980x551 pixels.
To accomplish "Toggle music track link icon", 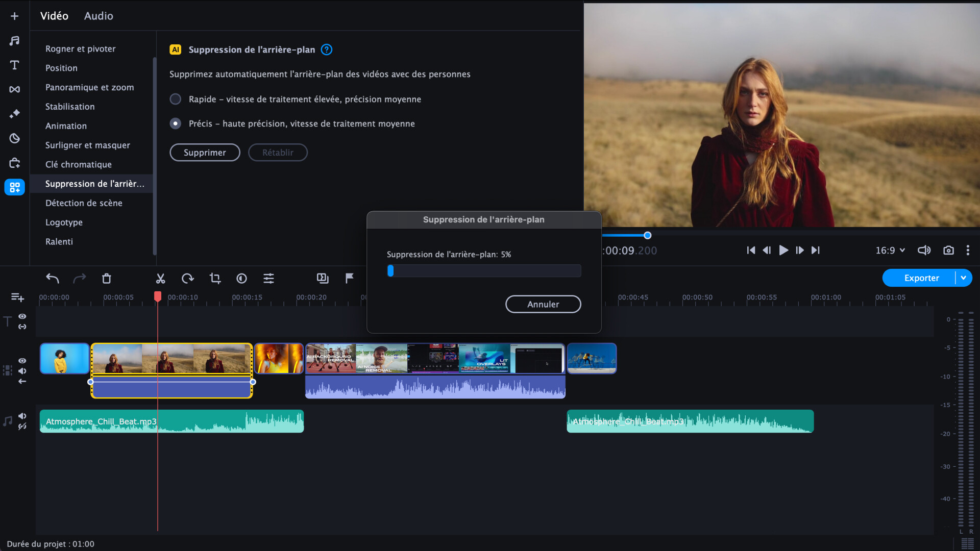I will (22, 427).
